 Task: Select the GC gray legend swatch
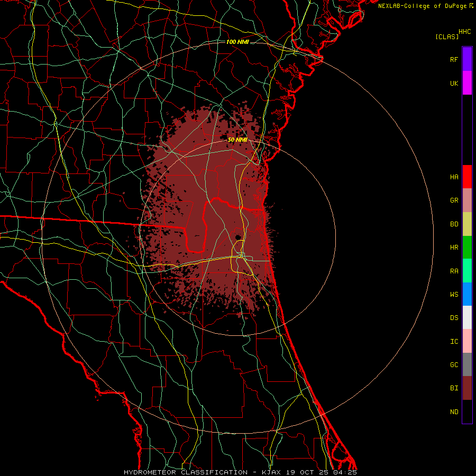click(x=467, y=364)
